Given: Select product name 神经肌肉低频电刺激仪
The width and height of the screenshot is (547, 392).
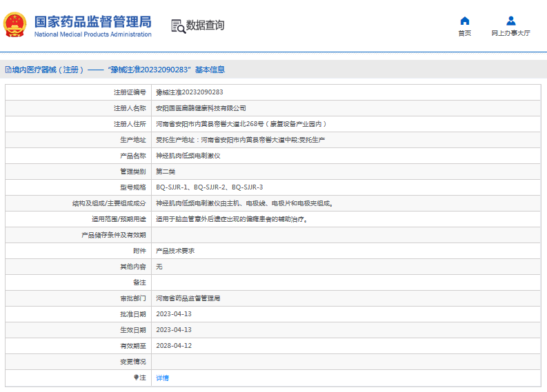Looking at the screenshot, I should tap(188, 156).
